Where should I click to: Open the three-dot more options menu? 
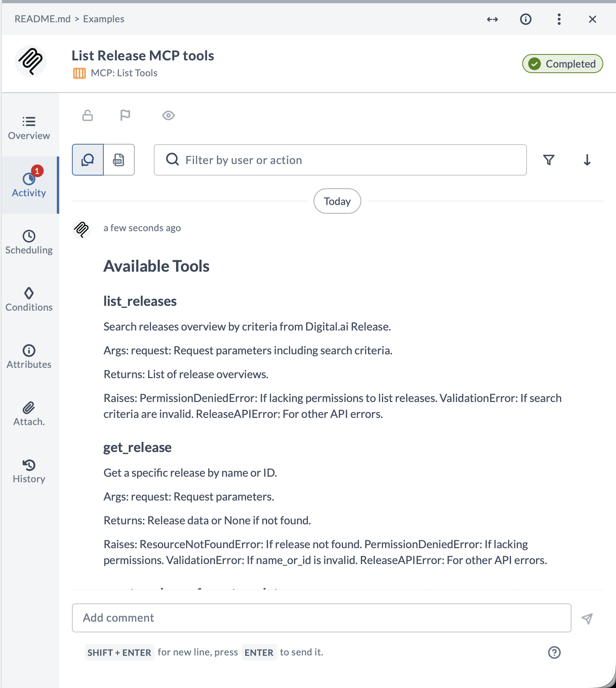pos(559,19)
